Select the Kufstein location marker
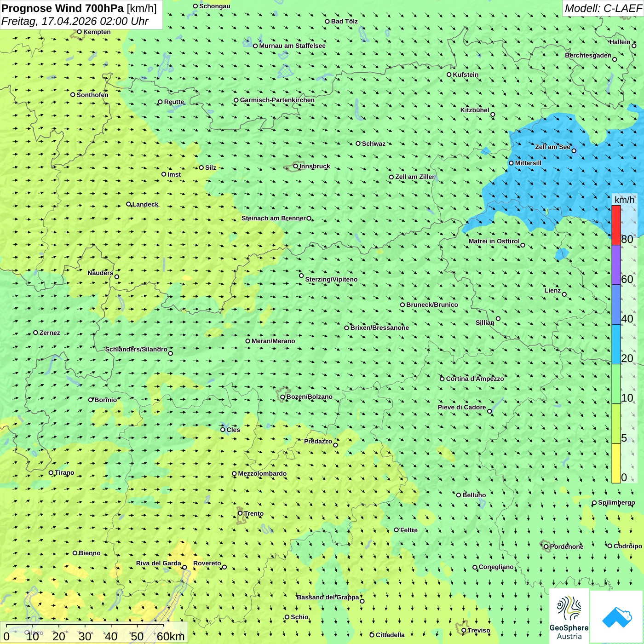 pos(449,75)
